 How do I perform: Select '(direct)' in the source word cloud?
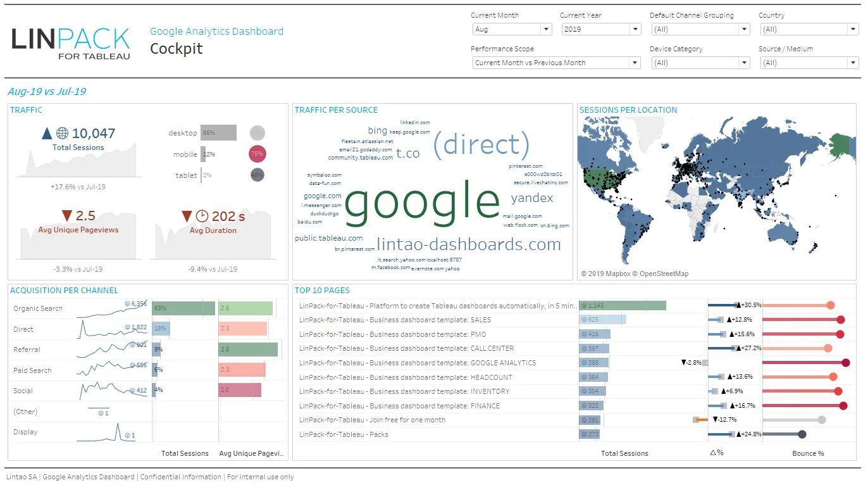481,144
